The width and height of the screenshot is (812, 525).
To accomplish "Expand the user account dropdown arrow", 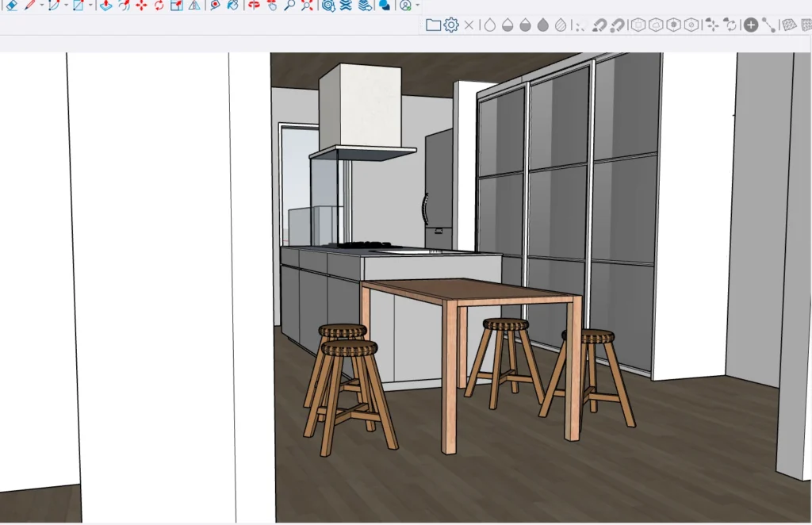I will coord(418,6).
